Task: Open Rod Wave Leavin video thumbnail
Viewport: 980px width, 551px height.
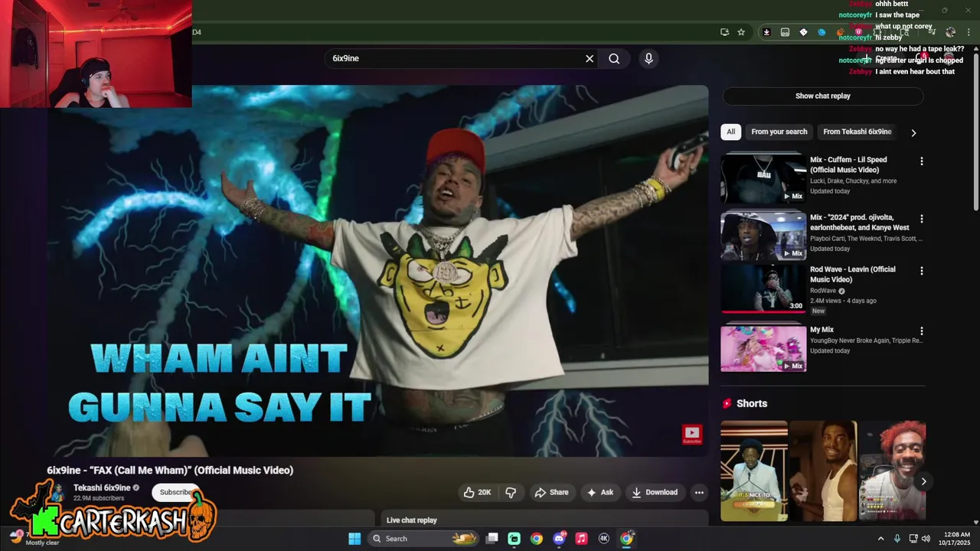Action: [x=763, y=289]
